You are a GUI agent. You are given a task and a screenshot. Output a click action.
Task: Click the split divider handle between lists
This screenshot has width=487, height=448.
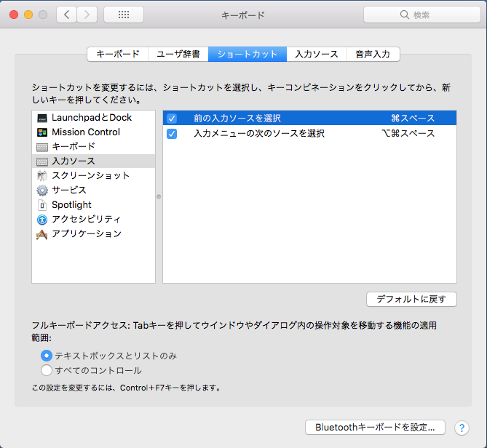click(159, 196)
